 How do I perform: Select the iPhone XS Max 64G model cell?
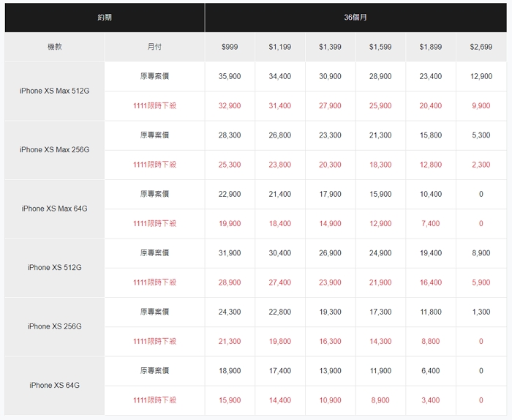(55, 209)
